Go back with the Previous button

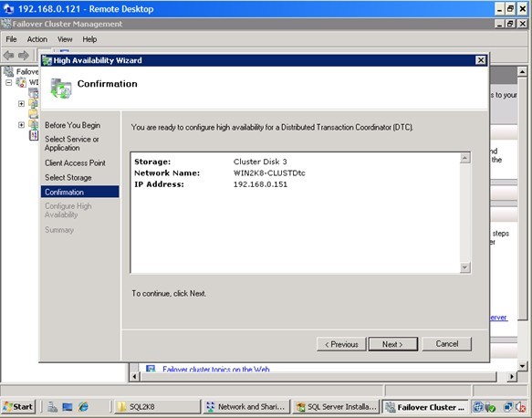coord(341,344)
